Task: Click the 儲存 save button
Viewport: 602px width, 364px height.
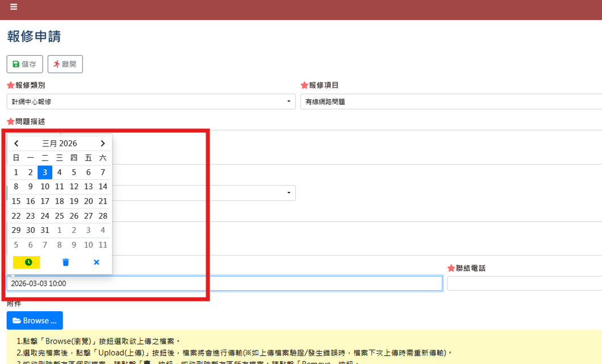Action: (x=24, y=64)
